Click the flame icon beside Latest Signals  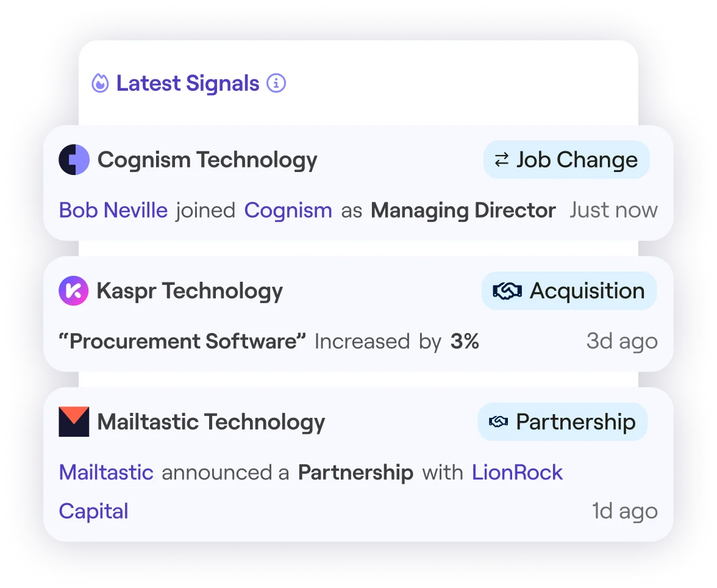pyautogui.click(x=99, y=83)
